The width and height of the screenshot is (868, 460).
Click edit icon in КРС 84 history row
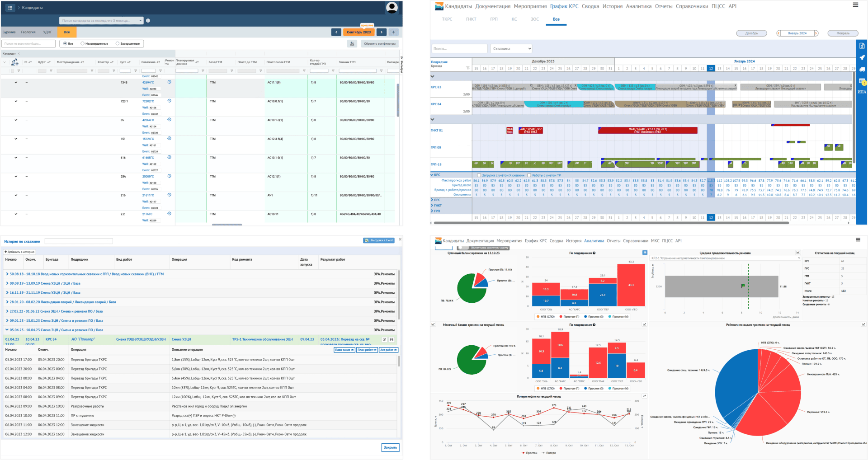point(385,339)
